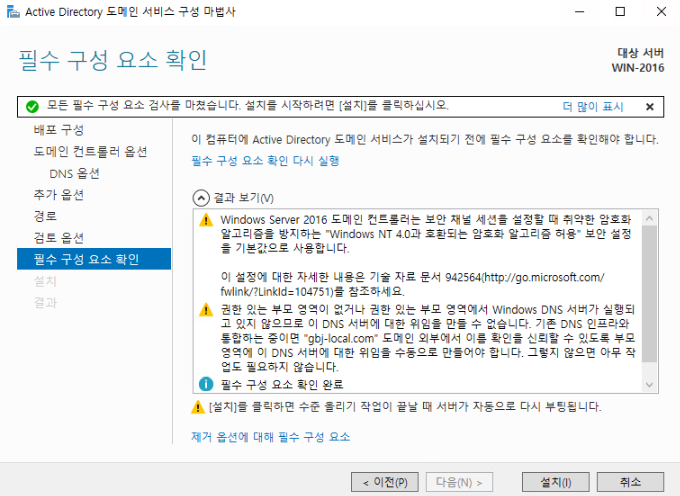This screenshot has height=496, width=680.
Task: Click the warning icon beside the automatic reboot notice
Action: [x=198, y=407]
